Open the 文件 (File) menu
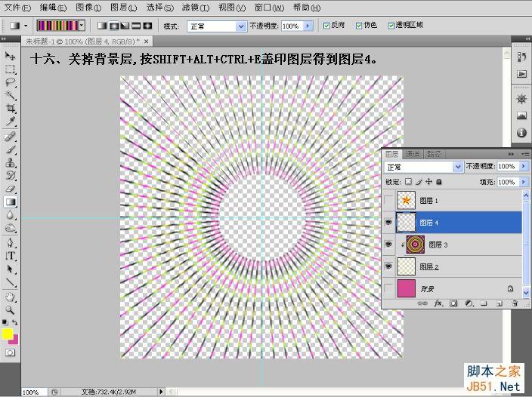Image resolution: width=532 pixels, height=397 pixels. tap(17, 8)
